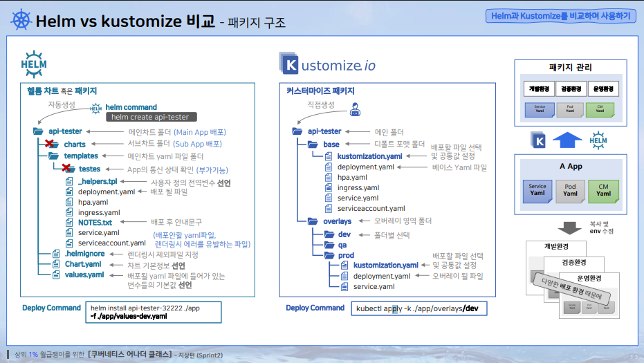Click 'service.yaml' under prod folder
Image resolution: width=644 pixels, height=363 pixels.
374,286
